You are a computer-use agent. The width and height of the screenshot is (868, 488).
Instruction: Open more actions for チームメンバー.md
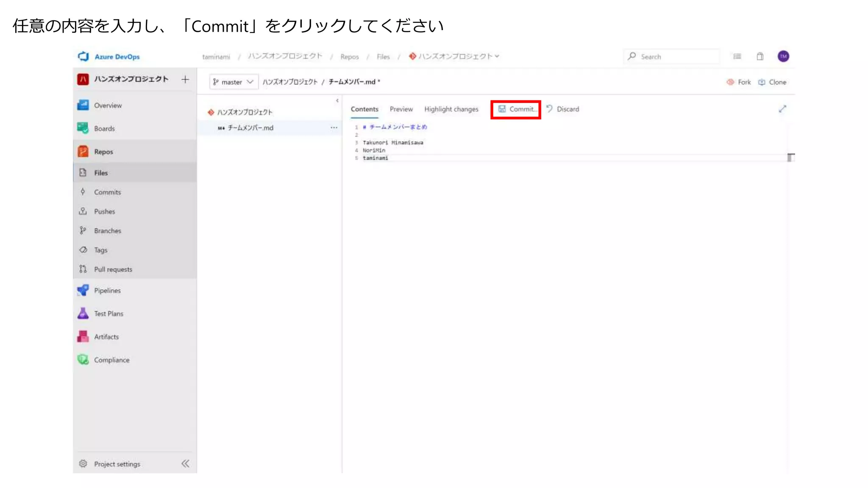coord(334,128)
